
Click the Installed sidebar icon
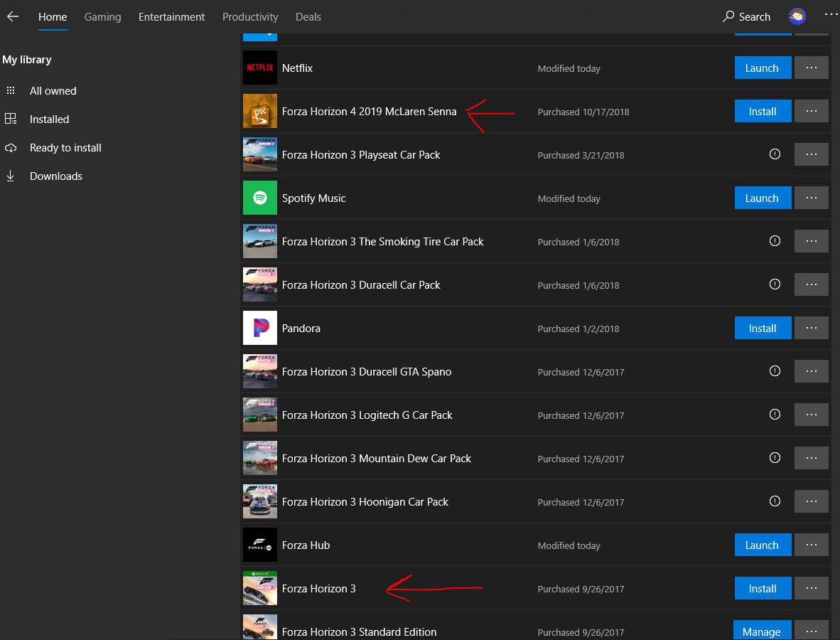11,119
